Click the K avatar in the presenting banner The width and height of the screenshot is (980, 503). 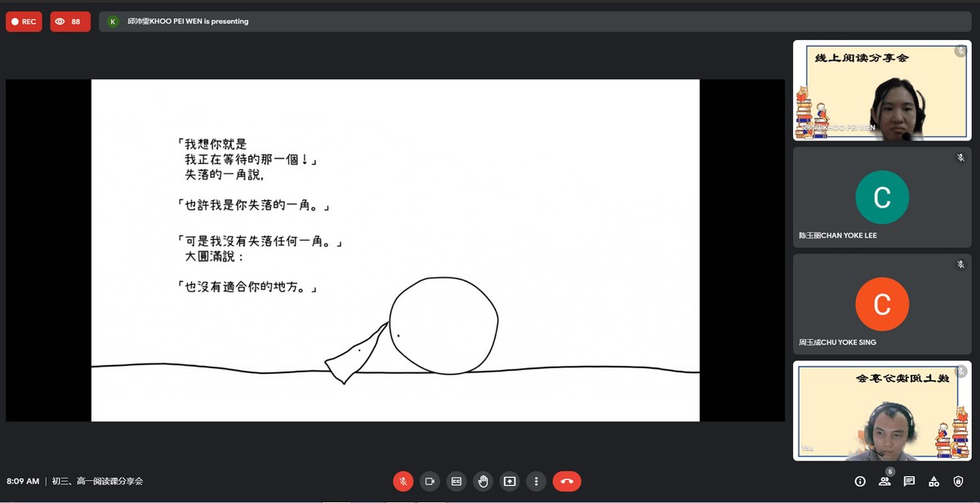pyautogui.click(x=113, y=21)
